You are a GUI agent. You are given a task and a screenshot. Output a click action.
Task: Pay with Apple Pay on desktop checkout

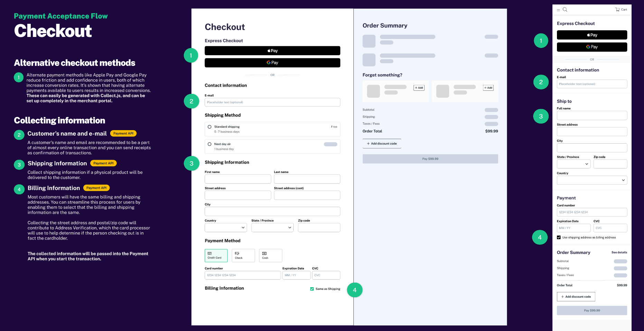[x=272, y=51]
